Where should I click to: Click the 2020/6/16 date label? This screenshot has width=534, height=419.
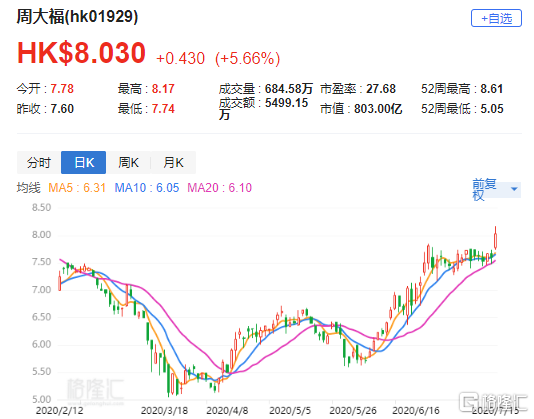416,410
